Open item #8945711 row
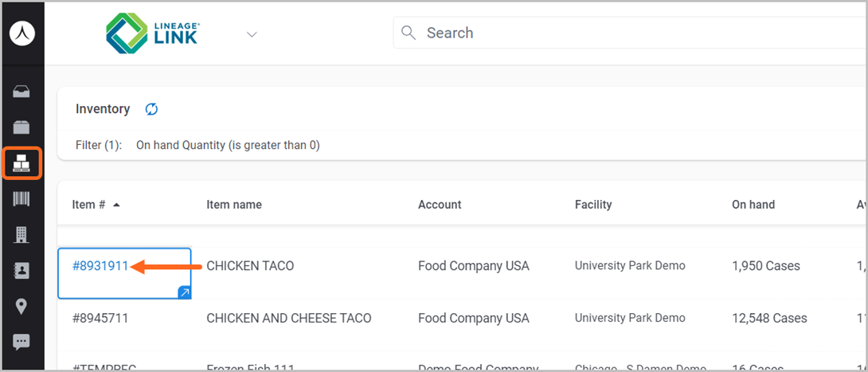 (x=100, y=318)
